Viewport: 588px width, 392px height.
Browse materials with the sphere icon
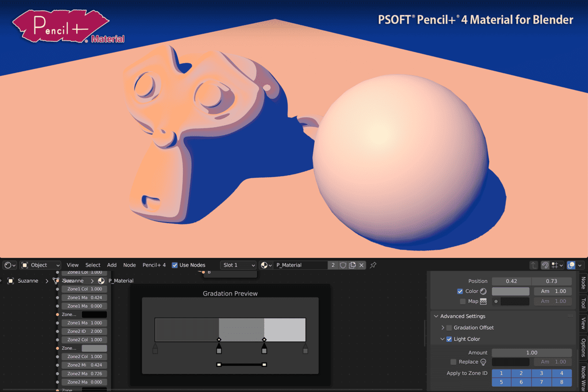[x=266, y=265]
